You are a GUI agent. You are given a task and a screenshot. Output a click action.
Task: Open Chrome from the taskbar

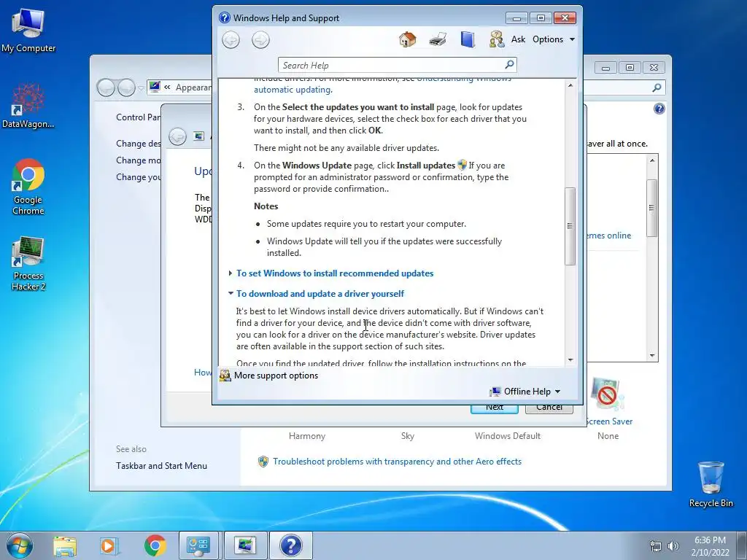point(155,545)
